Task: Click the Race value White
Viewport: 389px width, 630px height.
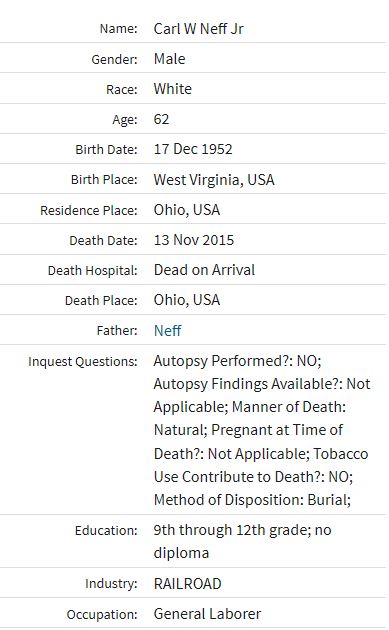Action: click(x=173, y=89)
